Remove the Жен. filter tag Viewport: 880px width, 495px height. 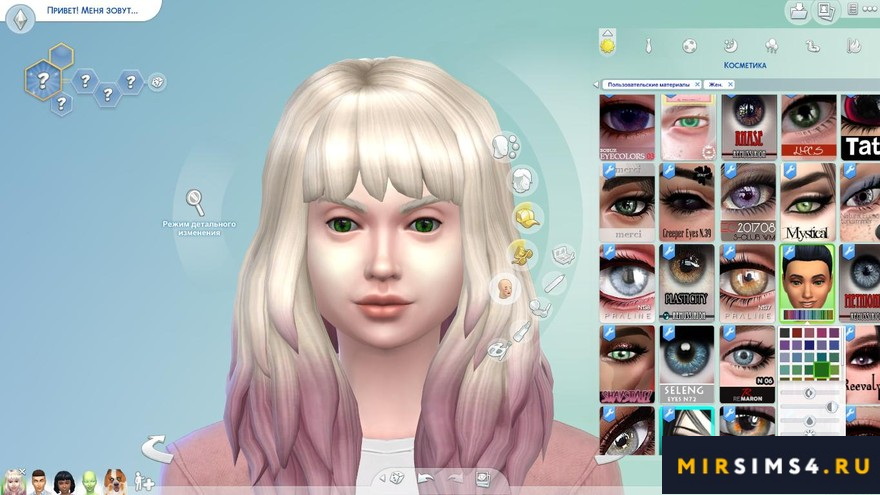730,84
